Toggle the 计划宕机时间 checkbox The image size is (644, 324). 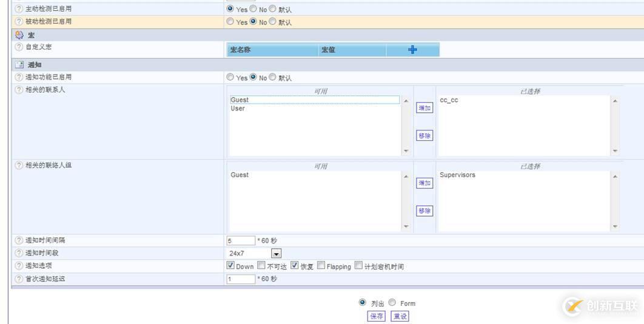(358, 265)
